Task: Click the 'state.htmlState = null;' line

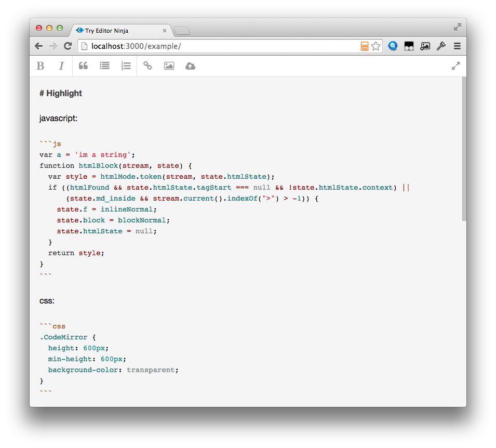Action: [106, 231]
